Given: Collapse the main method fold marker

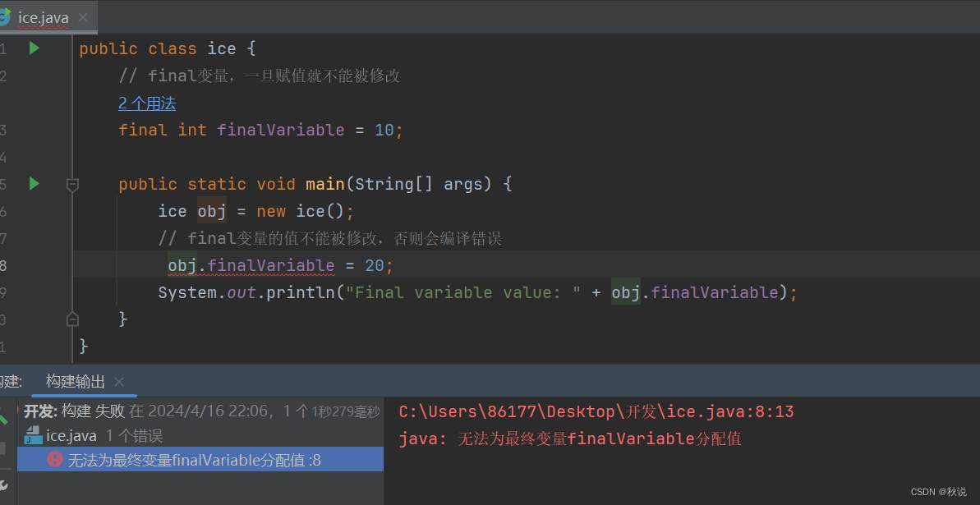Looking at the screenshot, I should (x=72, y=185).
